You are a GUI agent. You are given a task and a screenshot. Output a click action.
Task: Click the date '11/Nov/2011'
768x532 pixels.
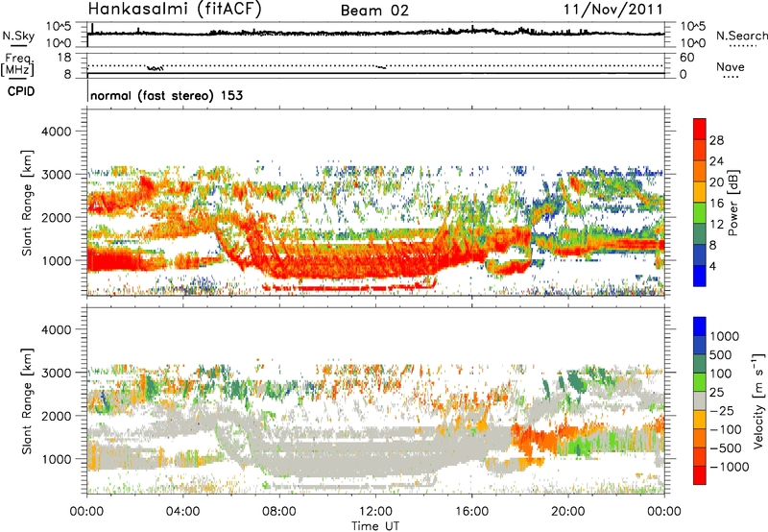tap(612, 10)
